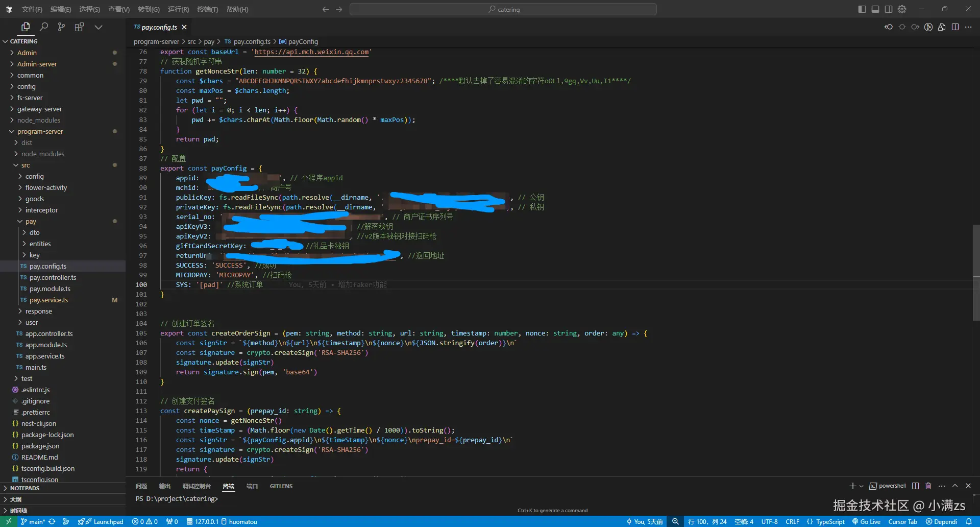Open the new terminal launch profile dropdown
This screenshot has height=527, width=980.
862,486
